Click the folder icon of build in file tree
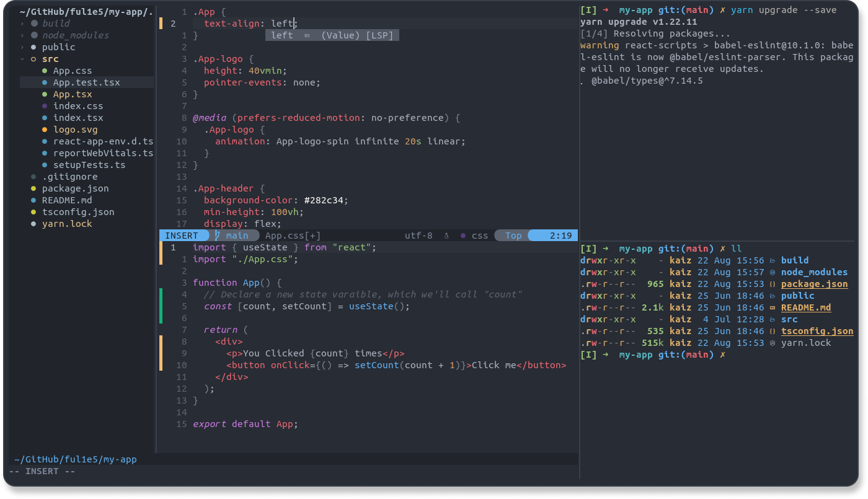The width and height of the screenshot is (868, 499). (x=34, y=24)
